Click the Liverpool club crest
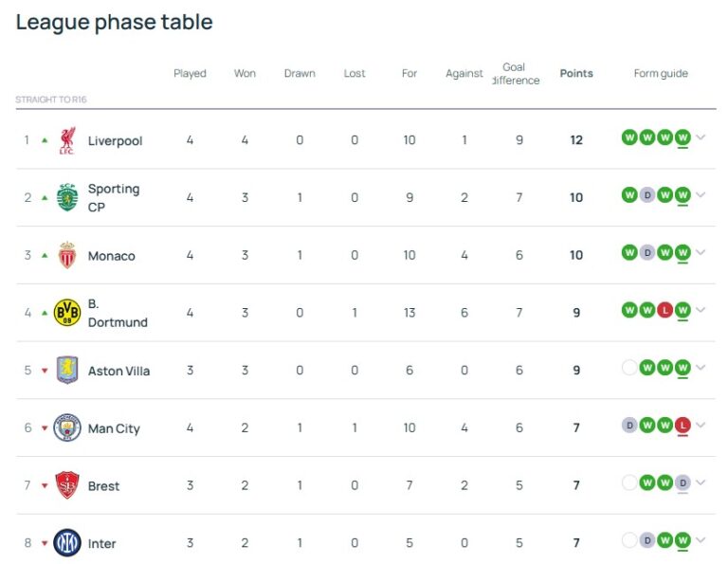The height and width of the screenshot is (564, 728). pyautogui.click(x=66, y=140)
